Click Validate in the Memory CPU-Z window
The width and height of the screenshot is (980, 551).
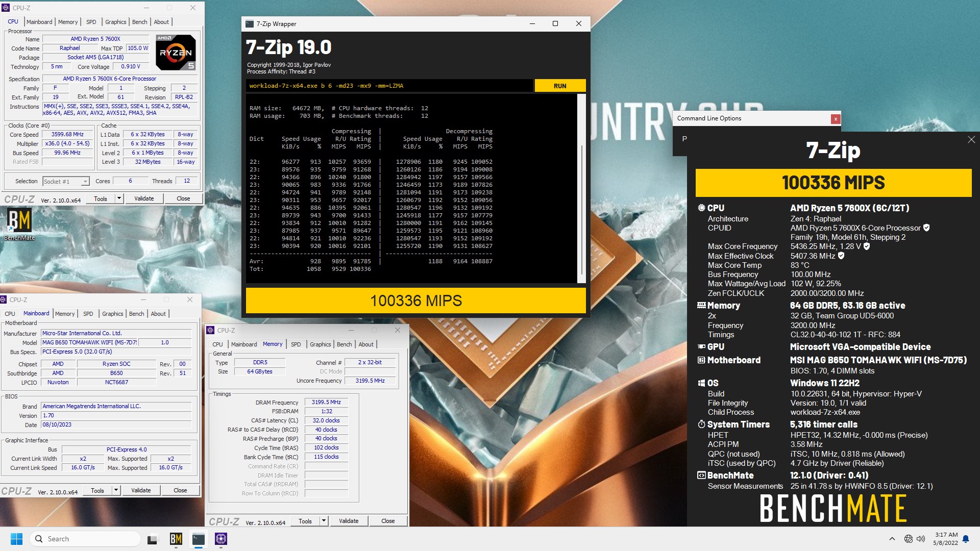pos(349,521)
